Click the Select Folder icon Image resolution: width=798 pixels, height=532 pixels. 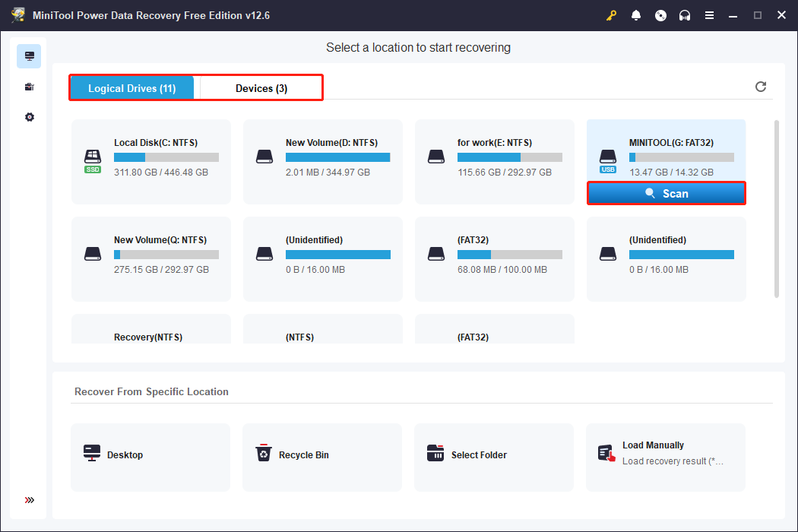tap(435, 453)
